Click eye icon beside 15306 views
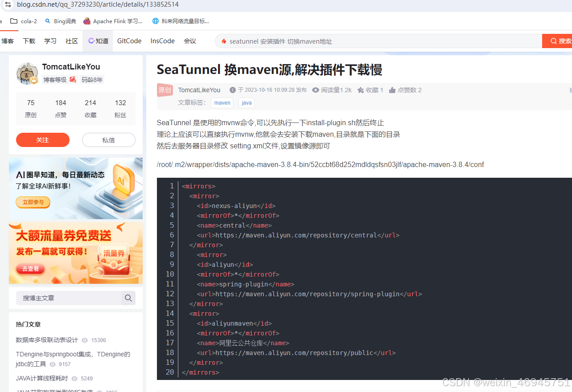Image resolution: width=572 pixels, height=392 pixels. coord(85,340)
